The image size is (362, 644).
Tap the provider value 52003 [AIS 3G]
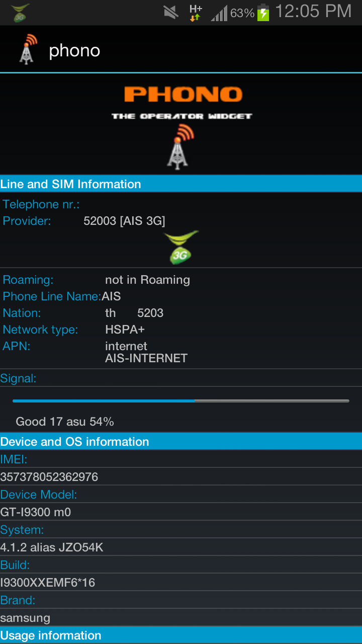coord(124,221)
